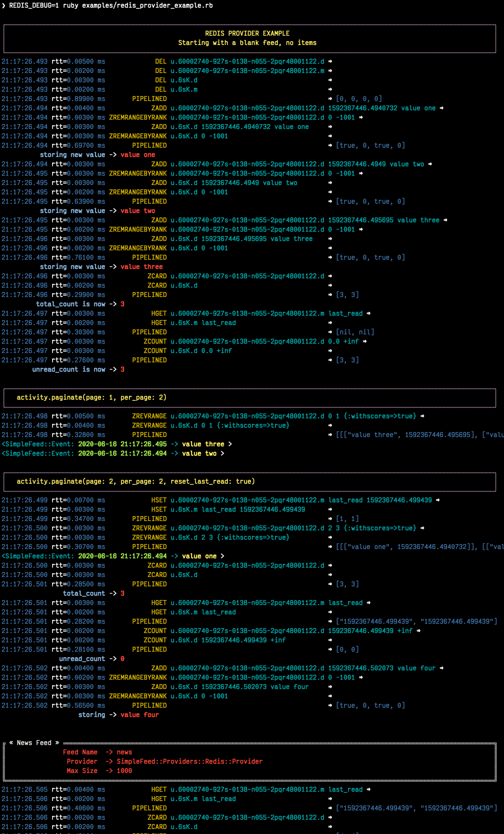Image resolution: width=504 pixels, height=834 pixels.
Task: Select 'SimpleFeed::Providers::Redis::Provider' text
Action: (x=190, y=762)
